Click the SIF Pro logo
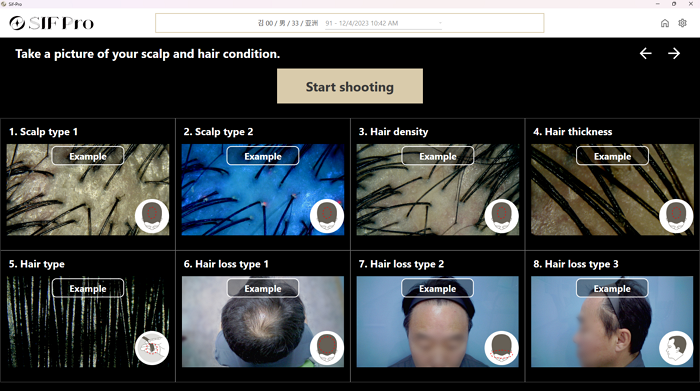The height and width of the screenshot is (391, 700). (x=52, y=23)
